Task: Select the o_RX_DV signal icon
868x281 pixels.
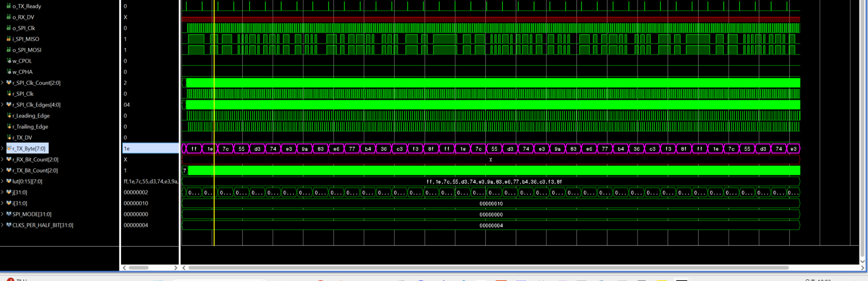Action: pos(9,17)
